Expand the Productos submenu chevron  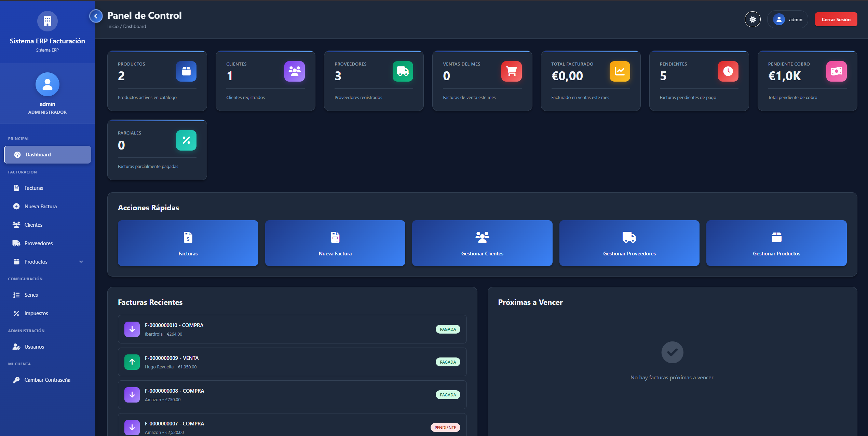click(81, 262)
